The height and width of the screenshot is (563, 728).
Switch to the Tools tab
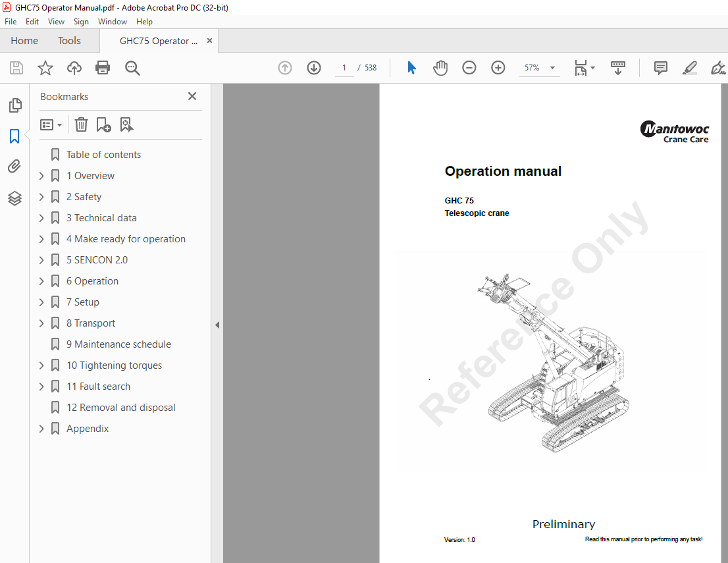[x=69, y=41]
